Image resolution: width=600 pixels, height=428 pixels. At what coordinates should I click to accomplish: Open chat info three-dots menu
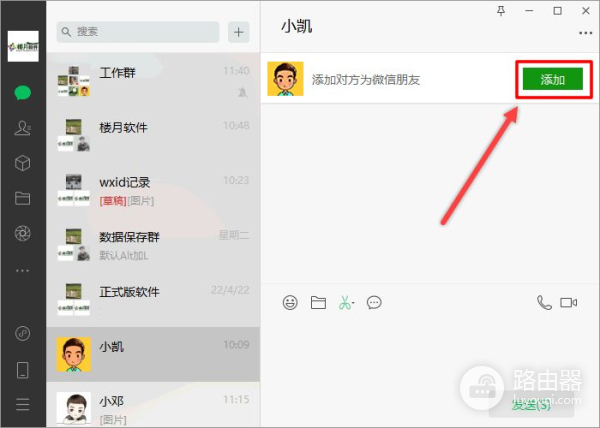tap(585, 33)
